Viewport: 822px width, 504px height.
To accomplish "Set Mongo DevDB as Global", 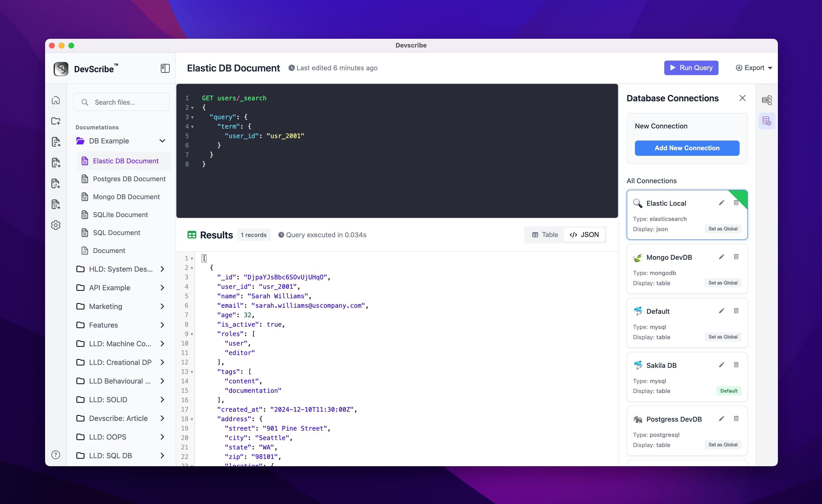I will pos(723,283).
